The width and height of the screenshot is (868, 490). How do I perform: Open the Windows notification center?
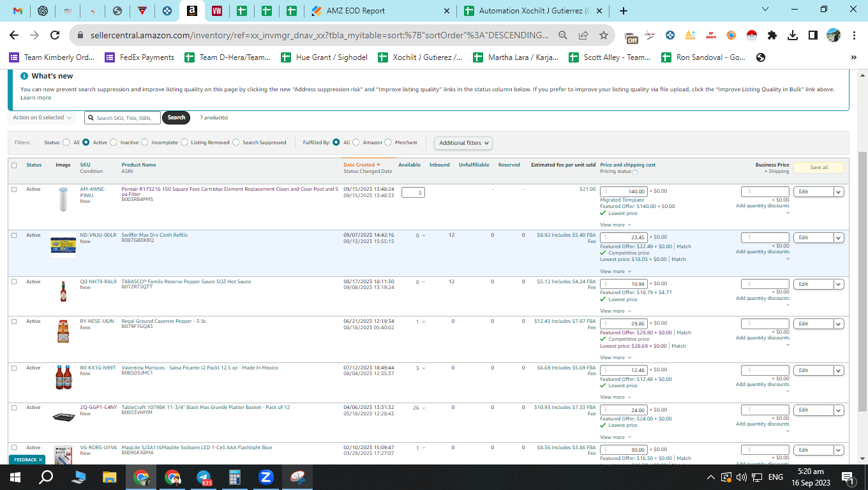[x=849, y=477]
